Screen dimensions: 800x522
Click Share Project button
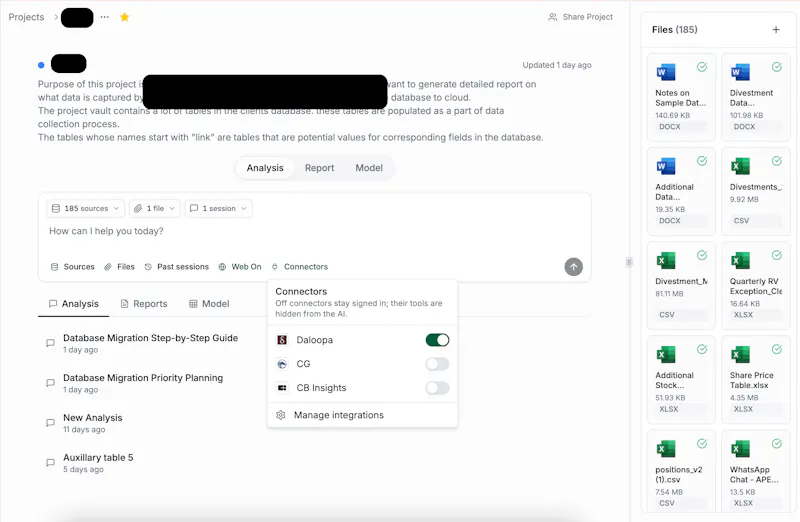coord(581,17)
